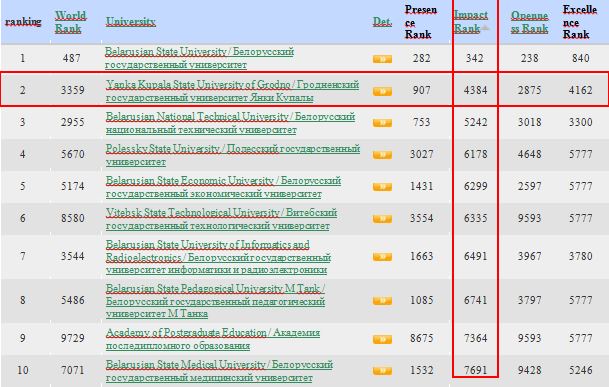This screenshot has width=609, height=387.
Task: Select excellence rank value 5246
Action: (581, 370)
